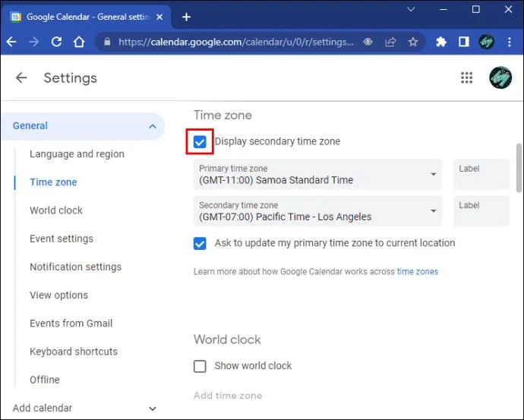Go back using the browser back arrow

pyautogui.click(x=11, y=42)
